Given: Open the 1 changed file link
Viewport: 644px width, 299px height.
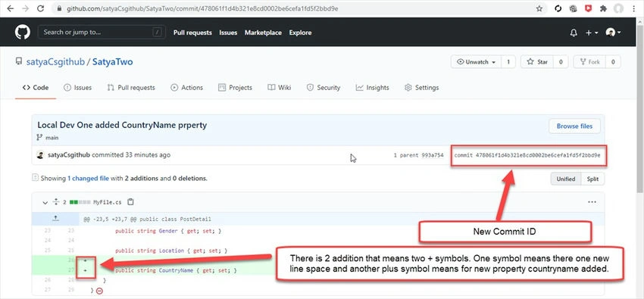Looking at the screenshot, I should click(x=89, y=179).
